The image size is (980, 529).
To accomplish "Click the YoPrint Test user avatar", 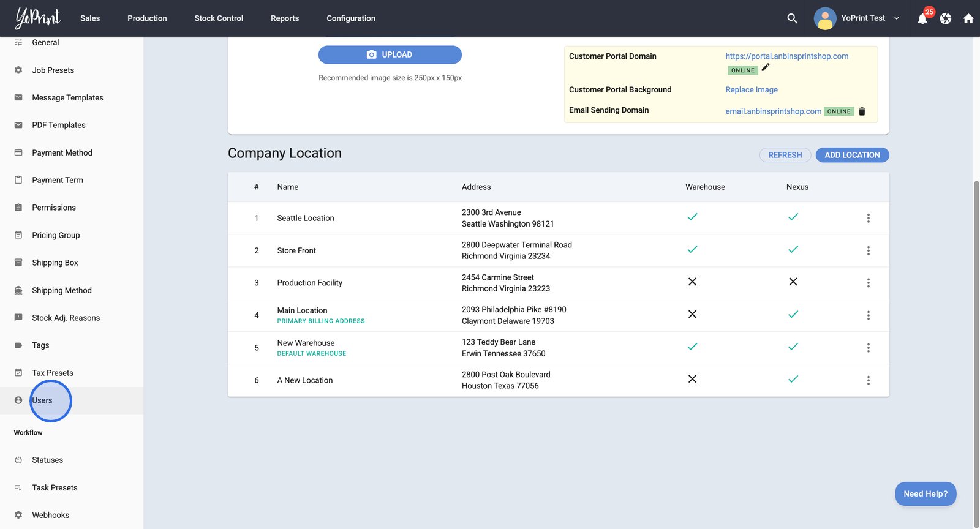I will 824,18.
